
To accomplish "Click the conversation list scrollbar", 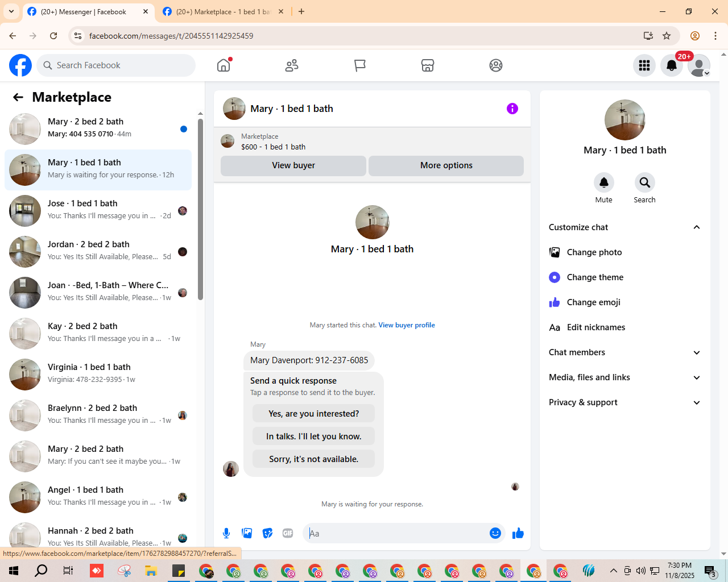I will pyautogui.click(x=200, y=209).
